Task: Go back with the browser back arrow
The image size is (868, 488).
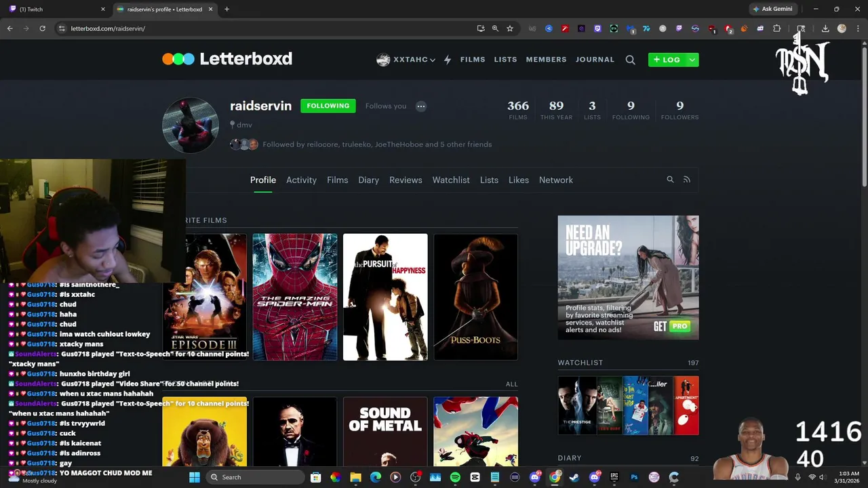Action: point(9,28)
